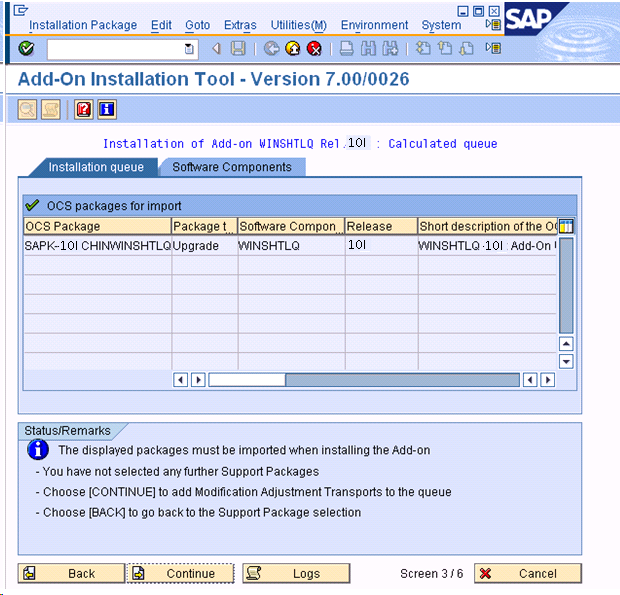
Task: Click the red Cancel icon in toolbar
Action: (314, 49)
